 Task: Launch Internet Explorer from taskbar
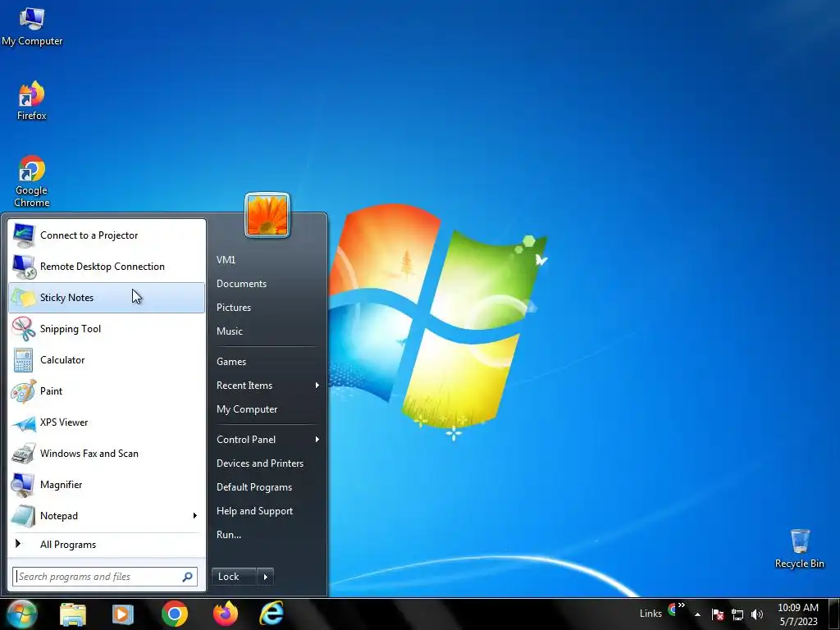[x=272, y=614]
